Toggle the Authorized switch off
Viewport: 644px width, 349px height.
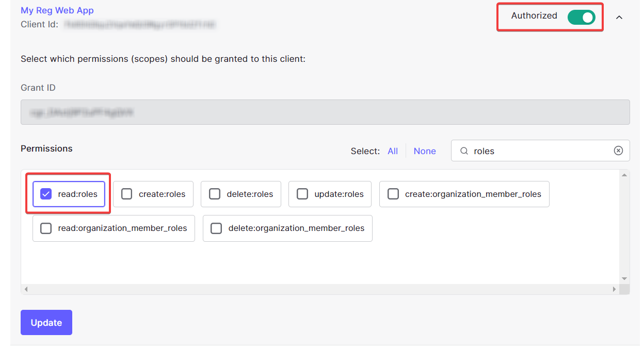581,17
